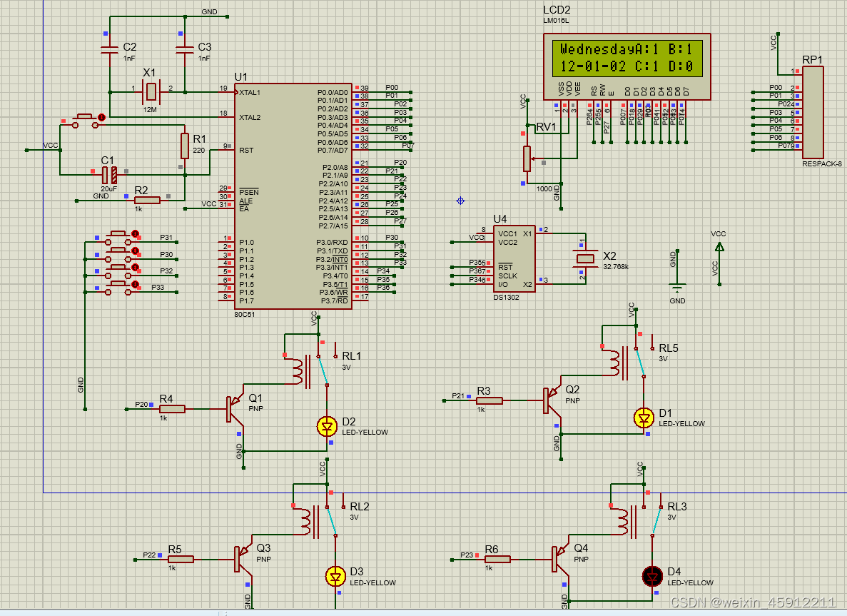Select capacitor C3 symbol
This screenshot has height=616, width=847.
pyautogui.click(x=185, y=50)
